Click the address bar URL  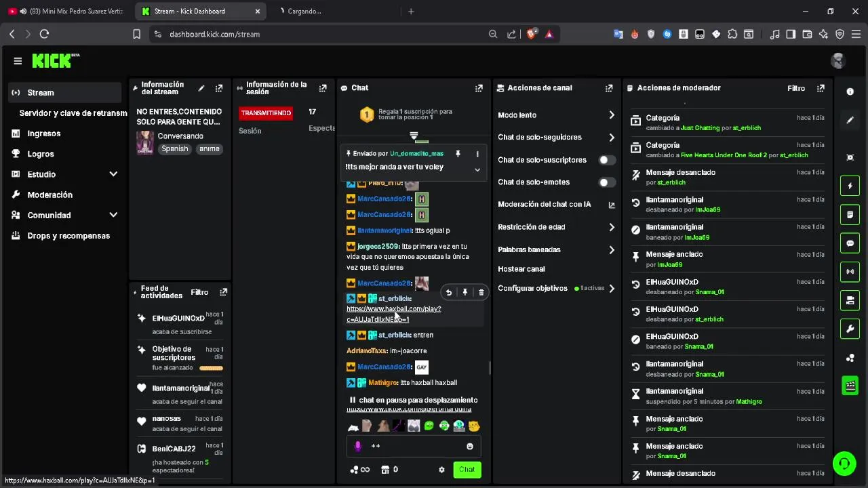(x=214, y=34)
